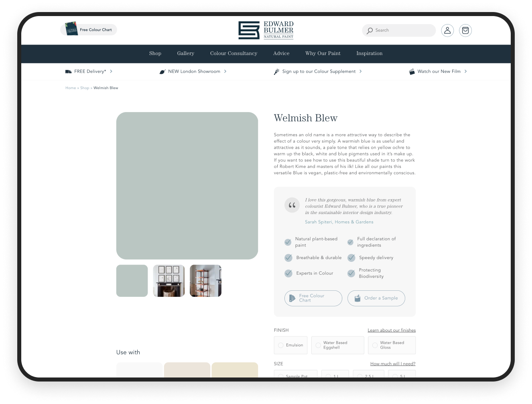Click chevron next to FREE Delivery
The width and height of the screenshot is (532, 404).
coord(111,71)
